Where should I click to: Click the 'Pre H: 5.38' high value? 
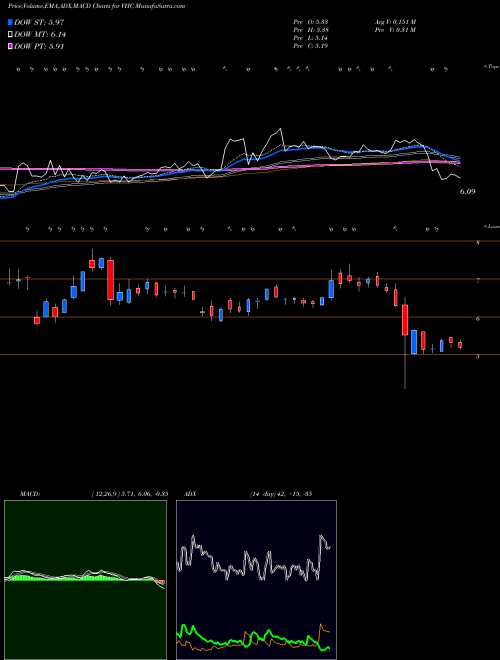click(311, 30)
